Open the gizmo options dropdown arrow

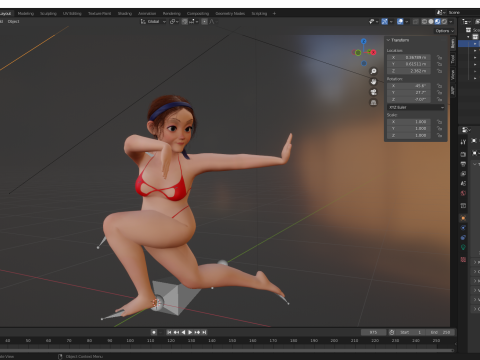coord(391,22)
